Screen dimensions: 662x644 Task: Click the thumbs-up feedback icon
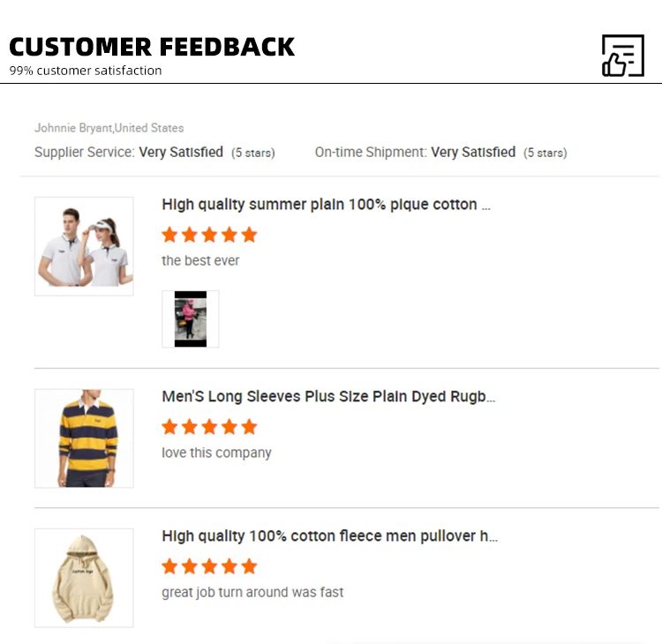coord(622,56)
